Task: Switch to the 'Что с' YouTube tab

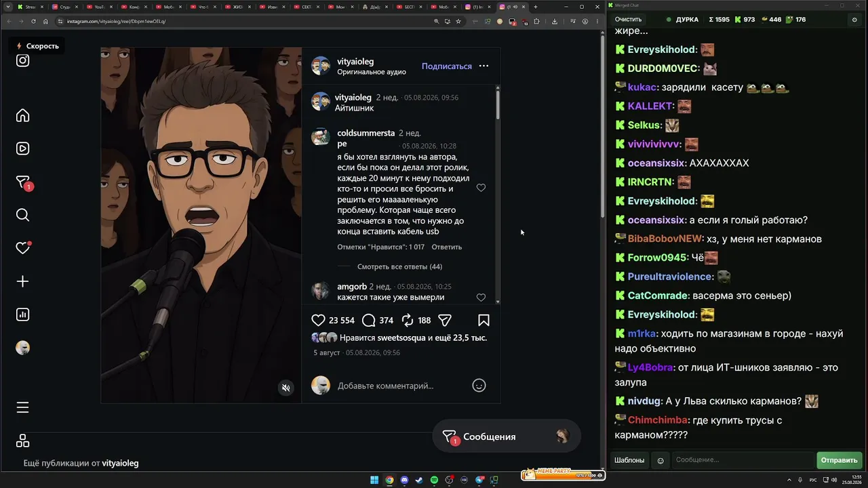Action: click(x=204, y=7)
